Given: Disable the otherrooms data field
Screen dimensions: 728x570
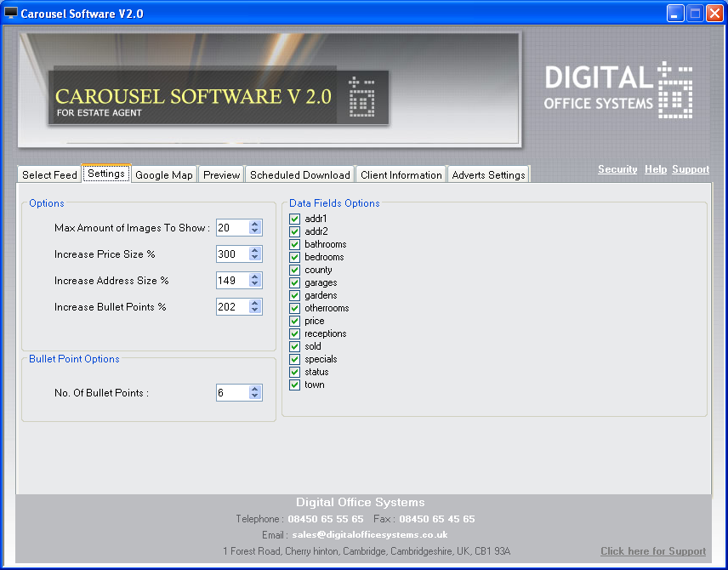Looking at the screenshot, I should tap(294, 308).
